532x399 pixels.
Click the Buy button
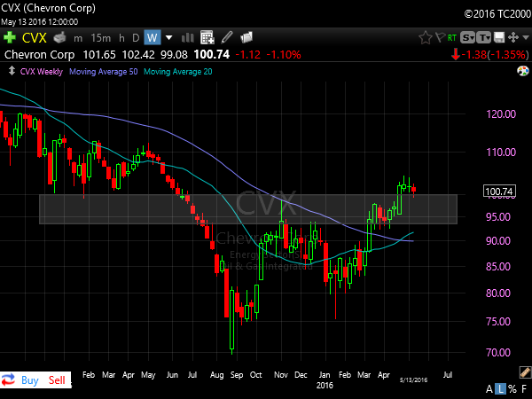pos(30,380)
